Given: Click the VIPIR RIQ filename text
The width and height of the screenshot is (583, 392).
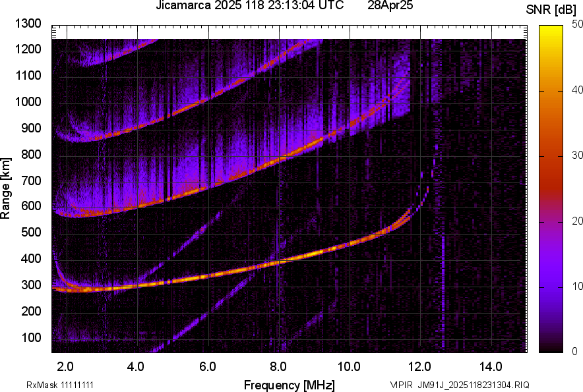Looking at the screenshot, I should click(x=460, y=385).
